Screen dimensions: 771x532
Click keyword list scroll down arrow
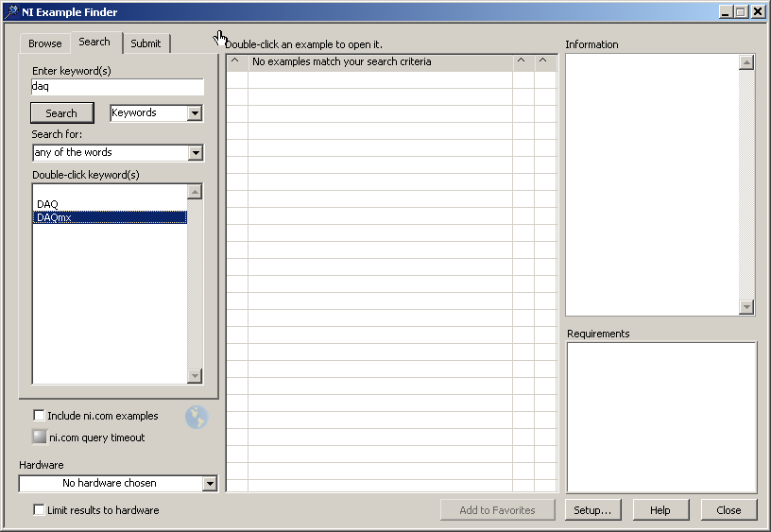[x=196, y=376]
